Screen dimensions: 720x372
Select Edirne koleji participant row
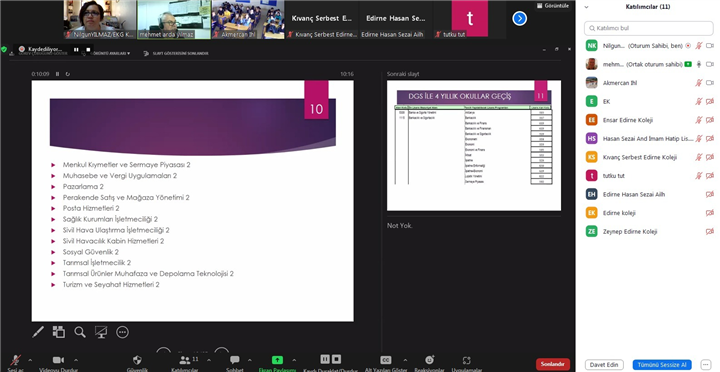click(648, 213)
